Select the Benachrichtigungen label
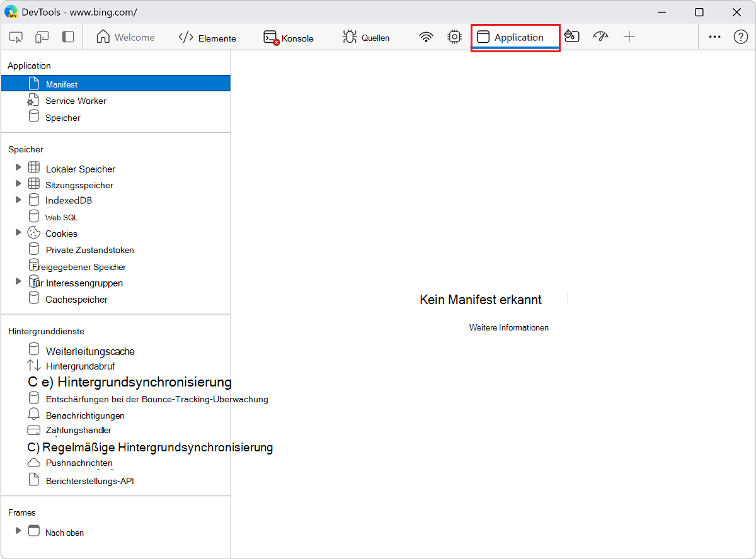Viewport: 756px width, 559px height. pyautogui.click(x=86, y=415)
